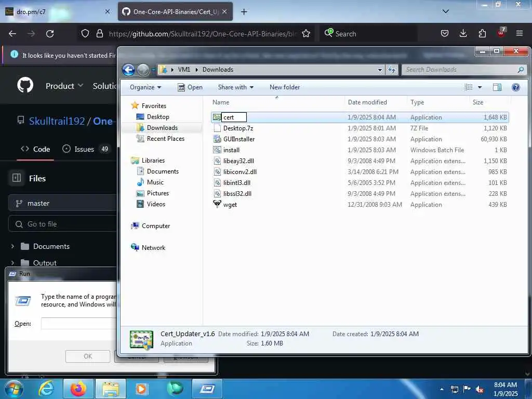
Task: Open Firefox extensions puzzle icon
Action: pyautogui.click(x=482, y=33)
